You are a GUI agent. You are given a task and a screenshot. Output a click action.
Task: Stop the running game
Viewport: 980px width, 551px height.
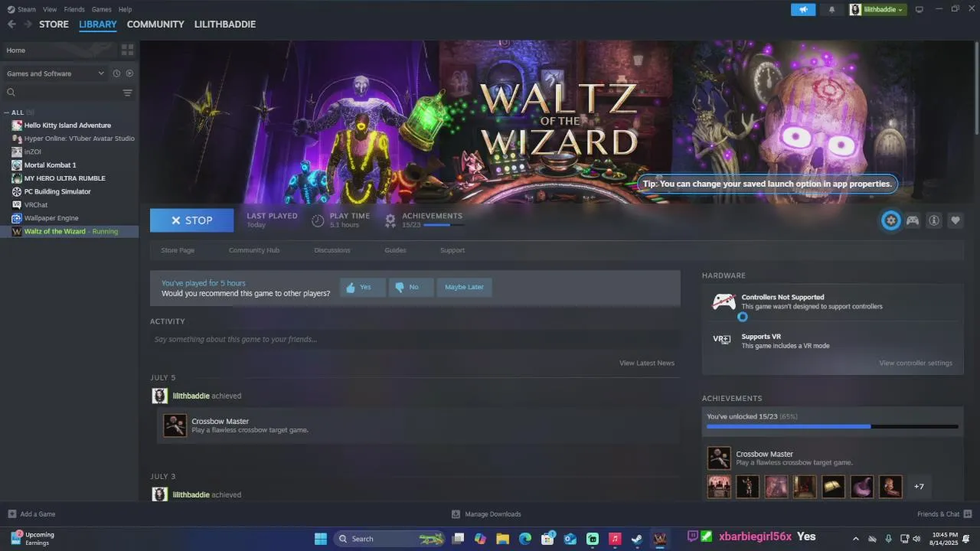tap(191, 220)
